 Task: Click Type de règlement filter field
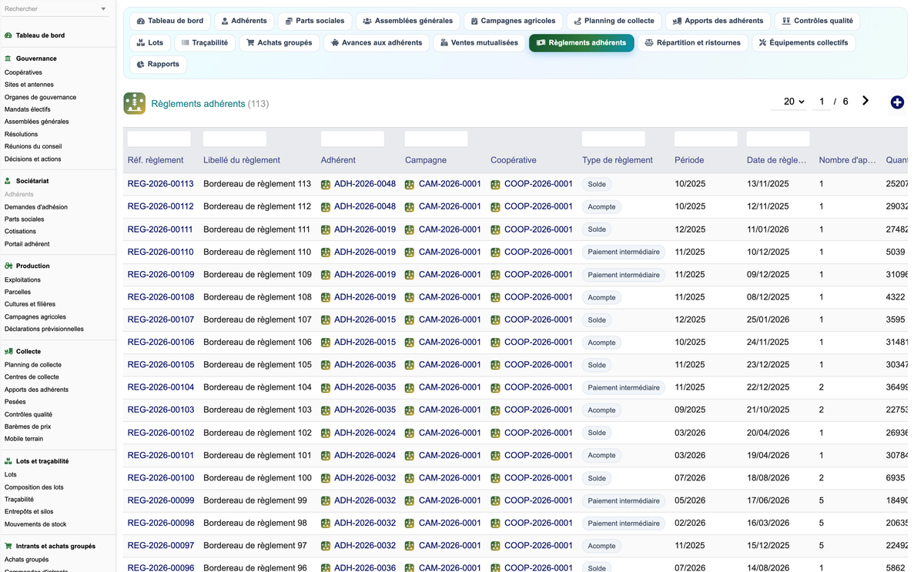(614, 139)
